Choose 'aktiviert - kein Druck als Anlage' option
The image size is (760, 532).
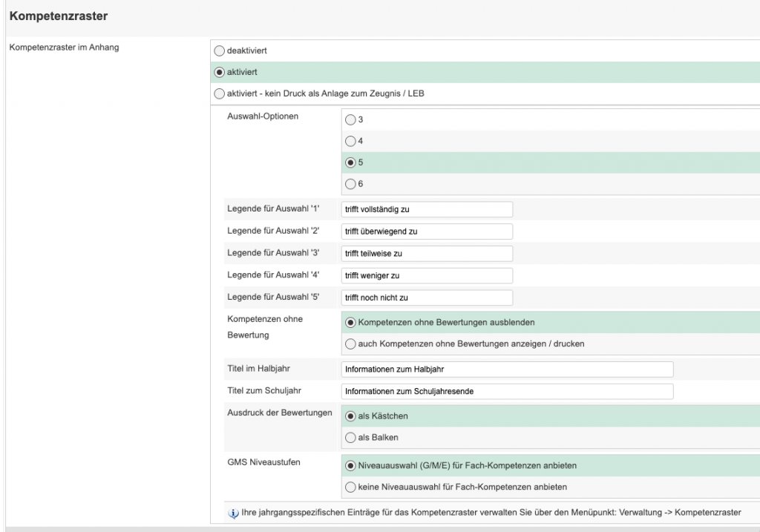220,93
